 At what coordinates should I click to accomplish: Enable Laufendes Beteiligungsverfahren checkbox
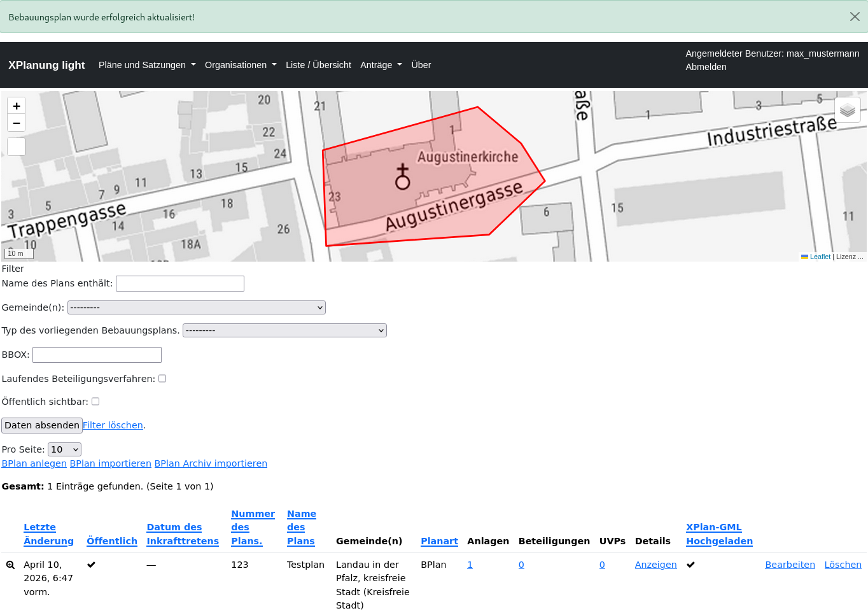pos(162,379)
